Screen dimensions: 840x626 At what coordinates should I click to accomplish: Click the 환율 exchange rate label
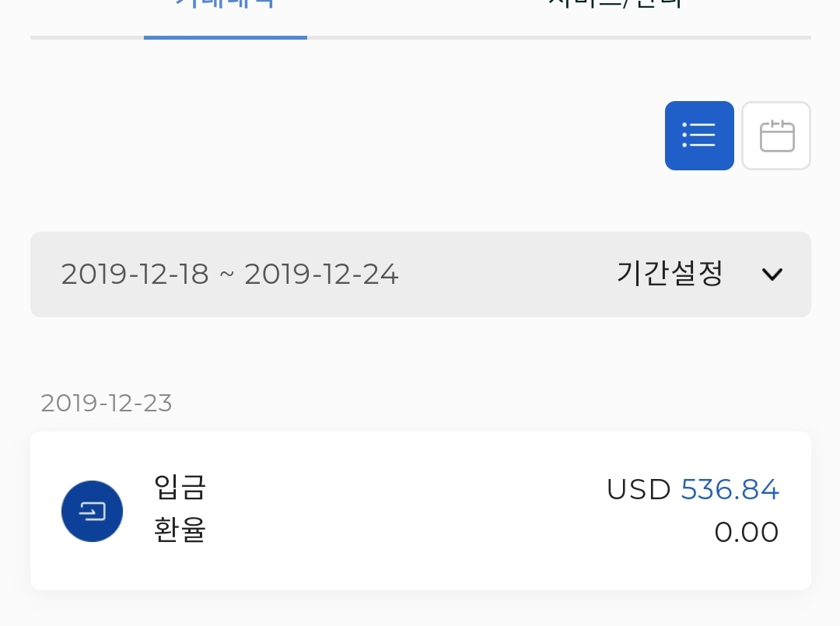coord(180,531)
